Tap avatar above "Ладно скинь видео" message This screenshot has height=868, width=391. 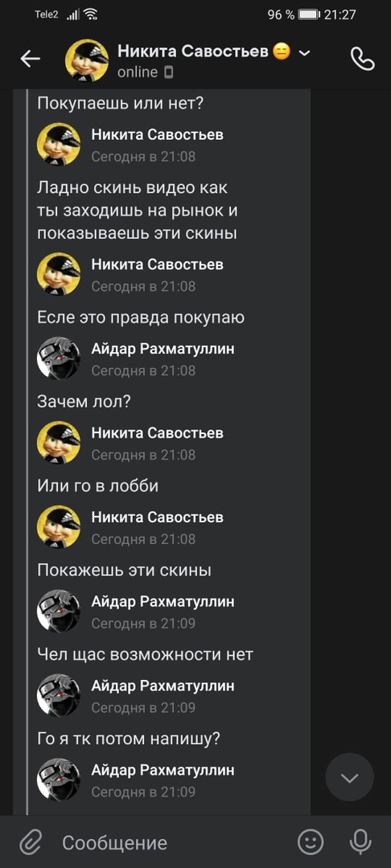pos(59,144)
